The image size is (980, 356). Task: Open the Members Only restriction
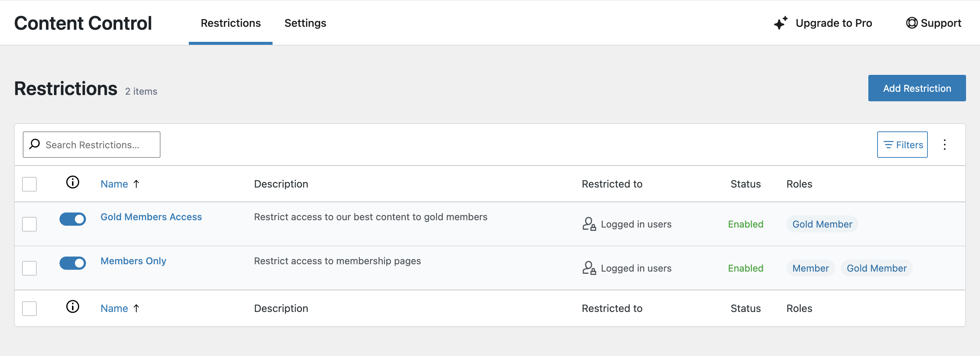133,261
